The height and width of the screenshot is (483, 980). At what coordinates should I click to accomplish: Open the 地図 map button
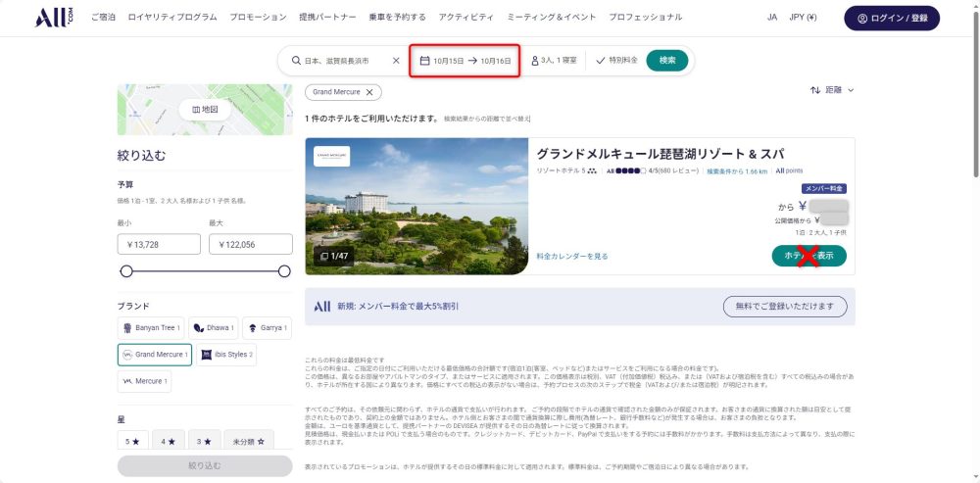(205, 110)
